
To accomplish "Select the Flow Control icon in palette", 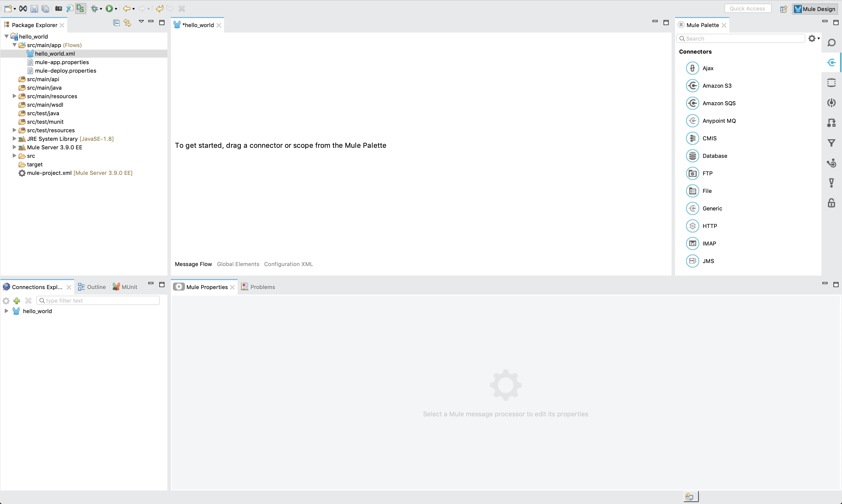I will 831,163.
